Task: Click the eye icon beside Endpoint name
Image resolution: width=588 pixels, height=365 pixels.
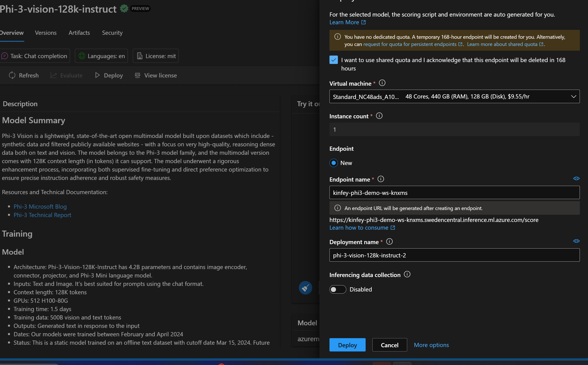Action: pyautogui.click(x=576, y=179)
